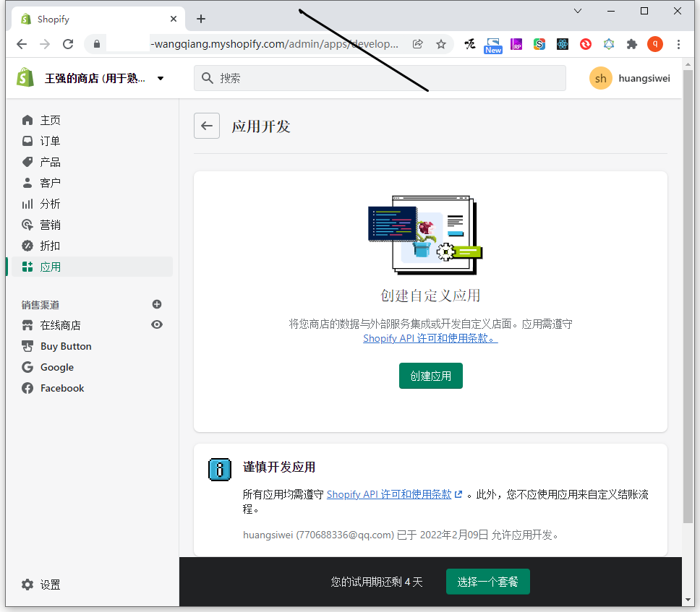
Task: Go back using the 应用开发 back arrow
Action: (207, 126)
